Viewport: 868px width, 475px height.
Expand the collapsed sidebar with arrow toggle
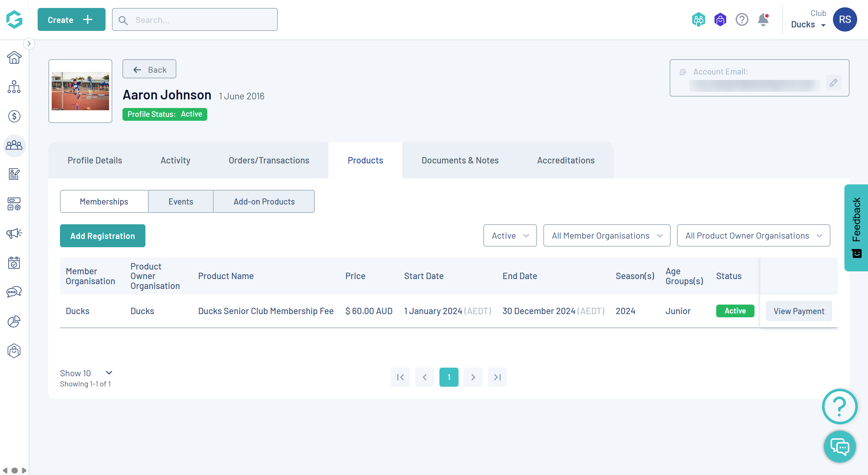tap(29, 43)
